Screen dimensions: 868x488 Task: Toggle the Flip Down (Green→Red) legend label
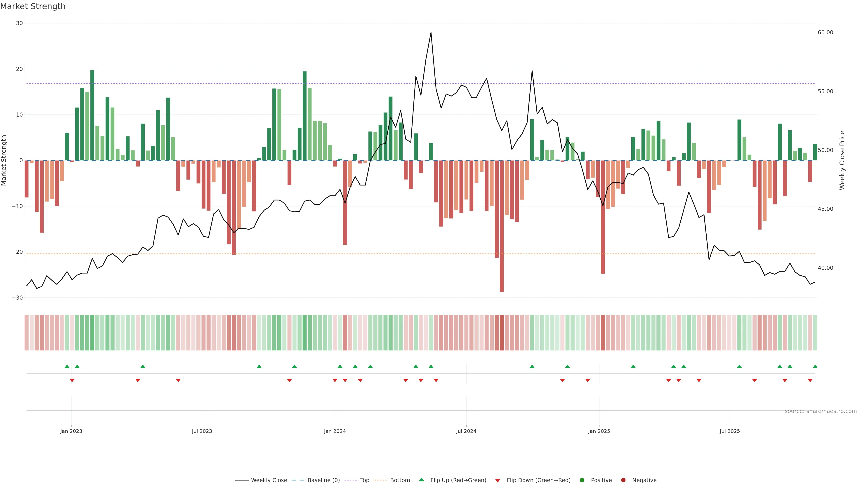tap(538, 480)
